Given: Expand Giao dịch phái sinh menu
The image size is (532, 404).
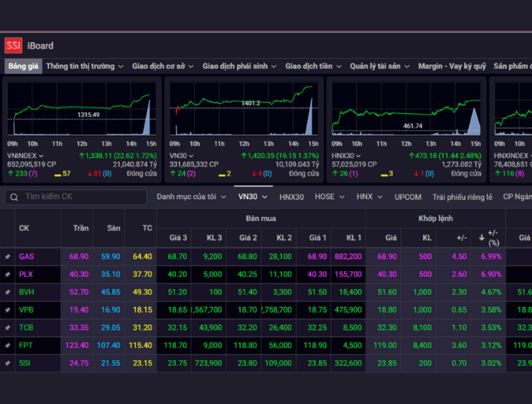Looking at the screenshot, I should click(240, 66).
